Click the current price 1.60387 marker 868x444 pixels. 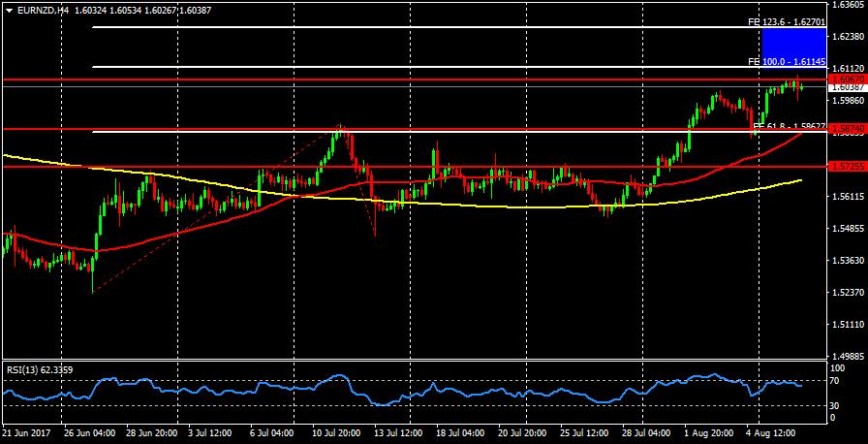(x=848, y=87)
